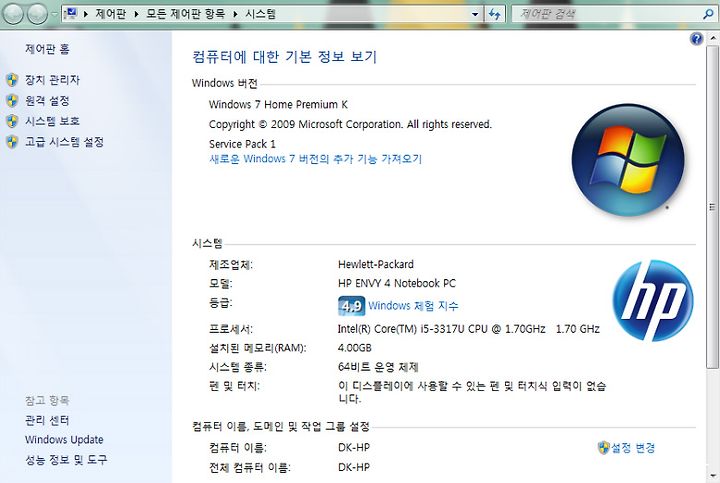The width and height of the screenshot is (720, 483).
Task: Click the search magnifier icon
Action: [x=708, y=14]
